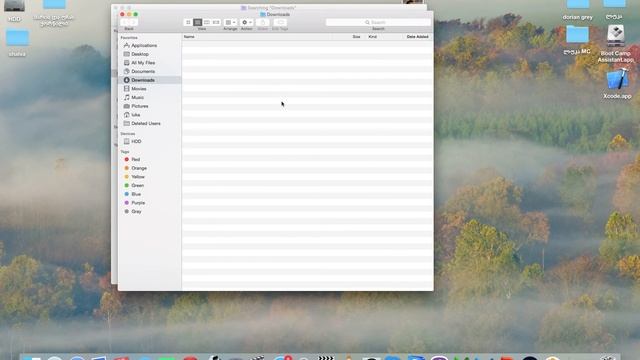Close the Downloads Finder window
This screenshot has width=640, height=360.
coord(122,14)
